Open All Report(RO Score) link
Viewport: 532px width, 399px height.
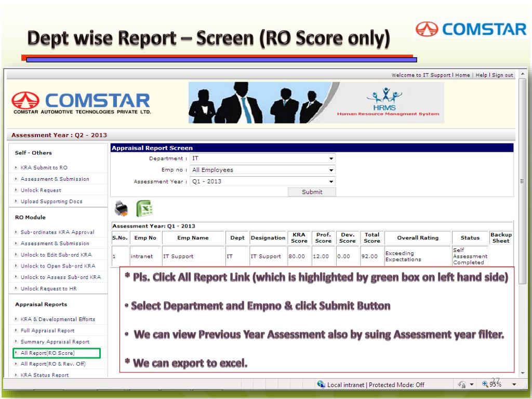47,353
